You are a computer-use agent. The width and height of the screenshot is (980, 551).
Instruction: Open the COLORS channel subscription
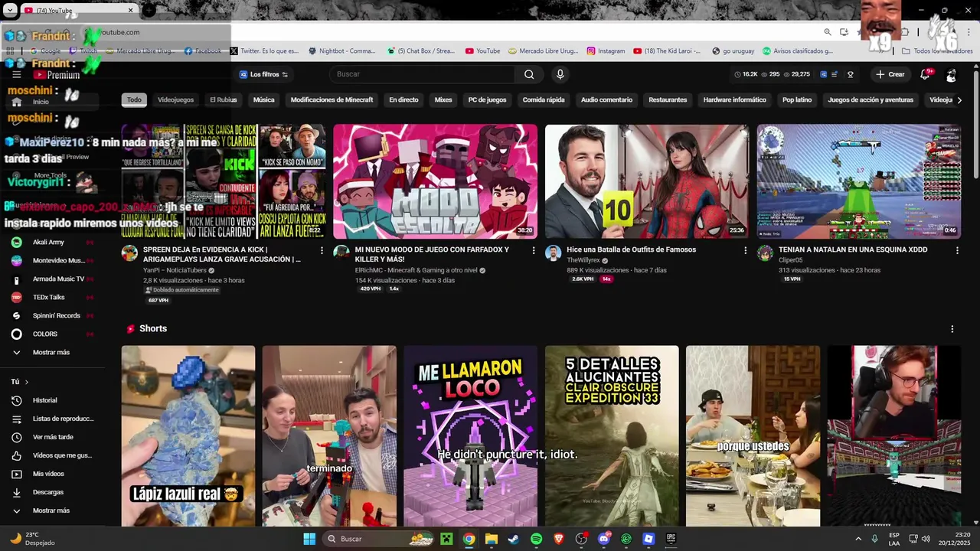tap(52, 334)
